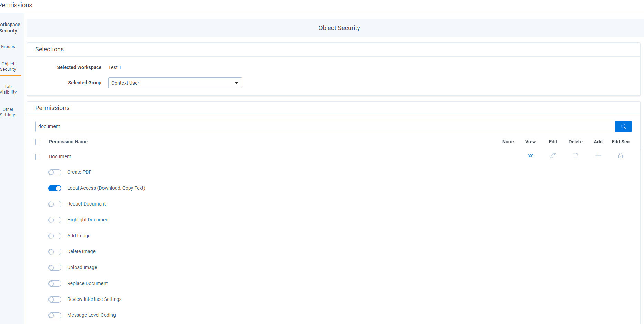Click the Edit Sec column header
Image resolution: width=644 pixels, height=324 pixels.
click(x=621, y=142)
